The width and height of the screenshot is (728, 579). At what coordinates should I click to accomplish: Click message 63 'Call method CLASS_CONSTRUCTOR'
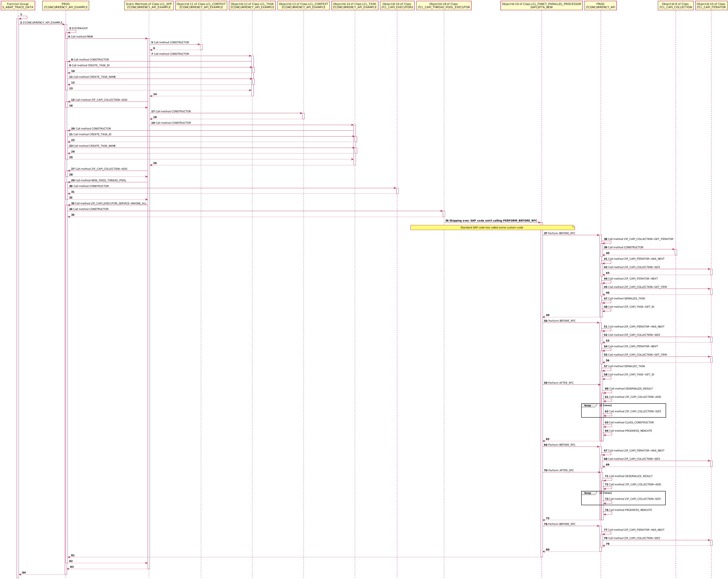(630, 423)
